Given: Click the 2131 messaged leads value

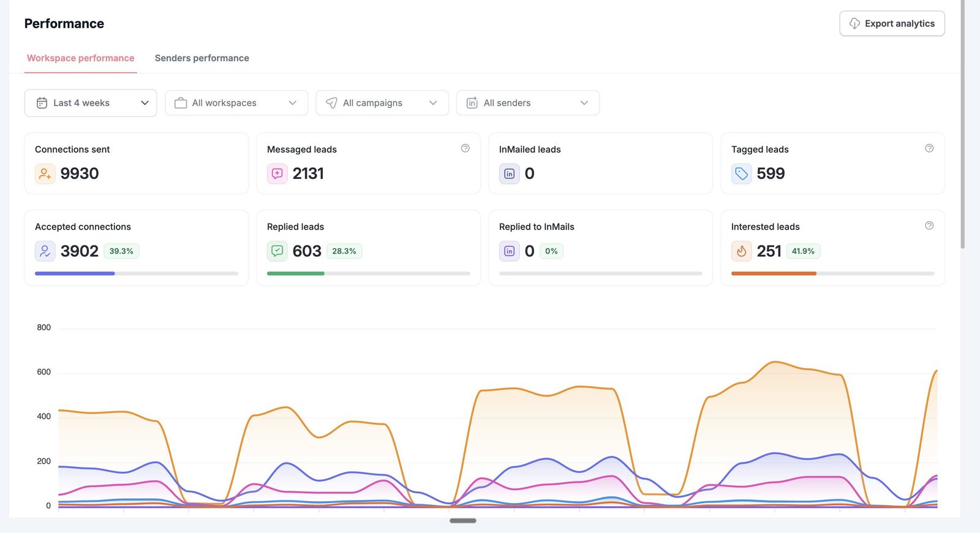Looking at the screenshot, I should pos(308,174).
